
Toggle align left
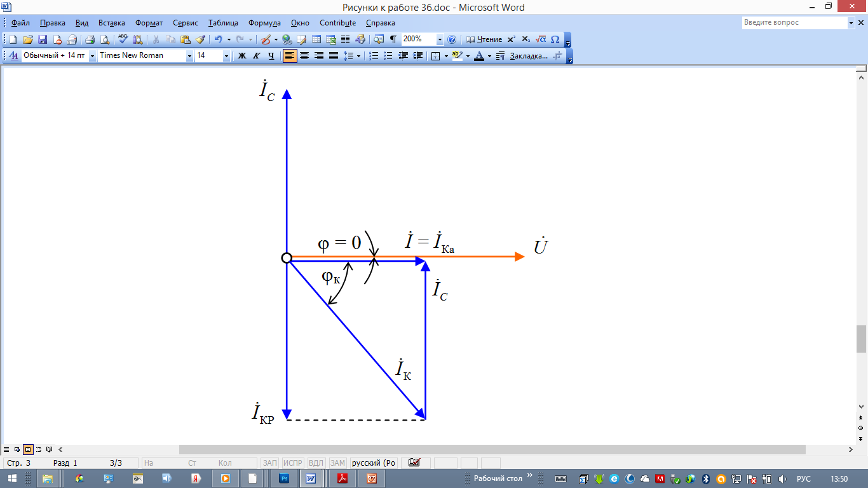tap(290, 56)
